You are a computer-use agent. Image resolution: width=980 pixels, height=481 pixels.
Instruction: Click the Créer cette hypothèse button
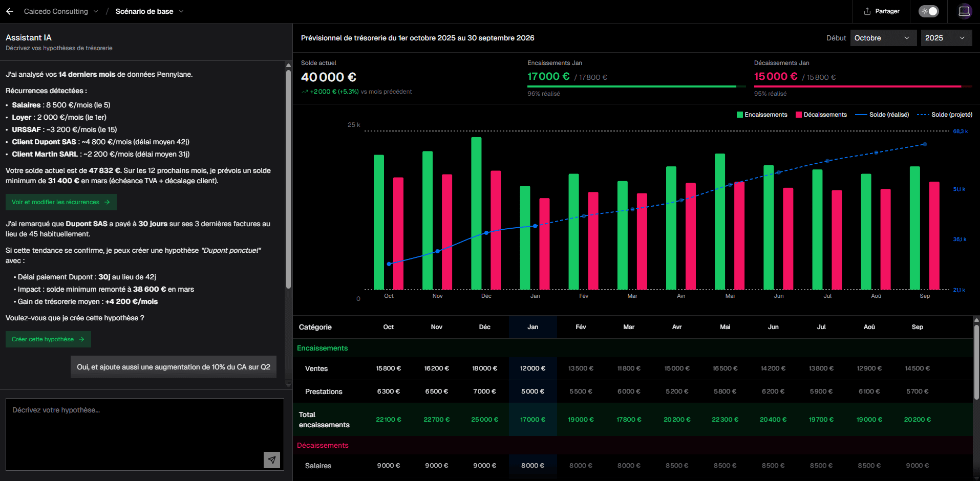[x=48, y=339]
